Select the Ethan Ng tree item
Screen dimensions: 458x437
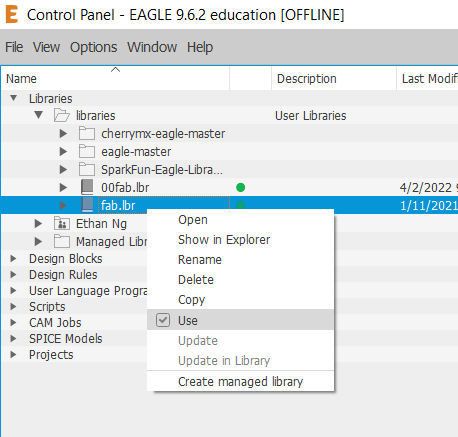click(x=101, y=224)
